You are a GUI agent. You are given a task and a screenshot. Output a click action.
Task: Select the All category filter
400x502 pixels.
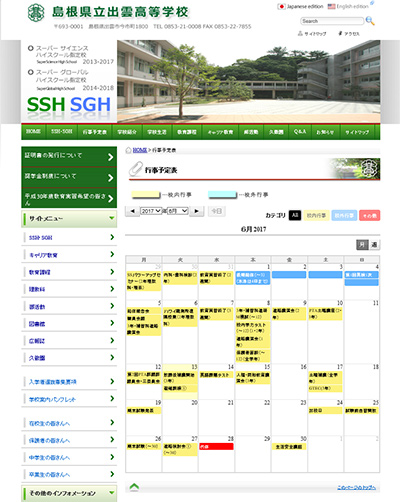click(x=295, y=215)
